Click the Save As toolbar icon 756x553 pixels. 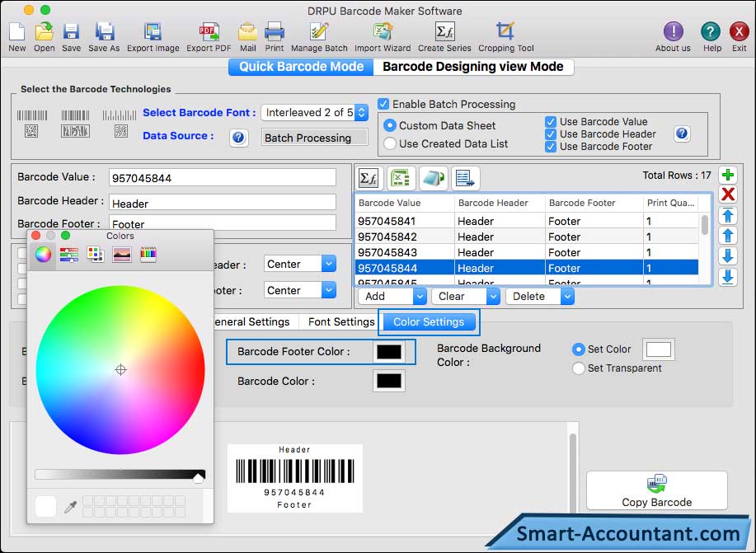pos(104,32)
